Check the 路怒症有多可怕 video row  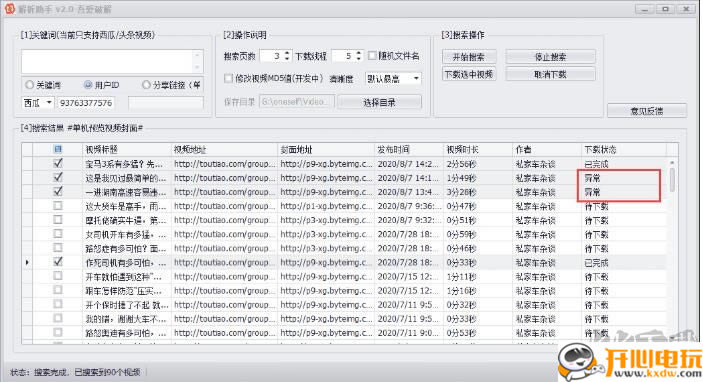pos(58,247)
